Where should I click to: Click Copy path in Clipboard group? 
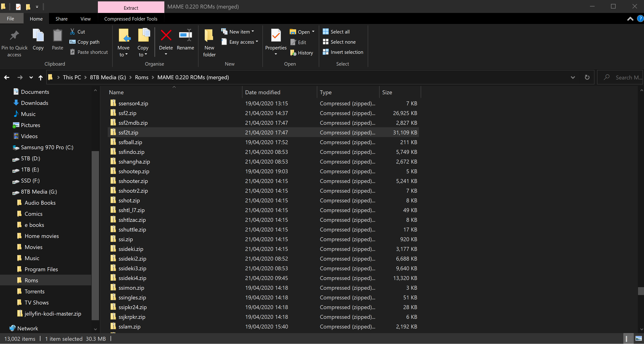click(x=84, y=42)
